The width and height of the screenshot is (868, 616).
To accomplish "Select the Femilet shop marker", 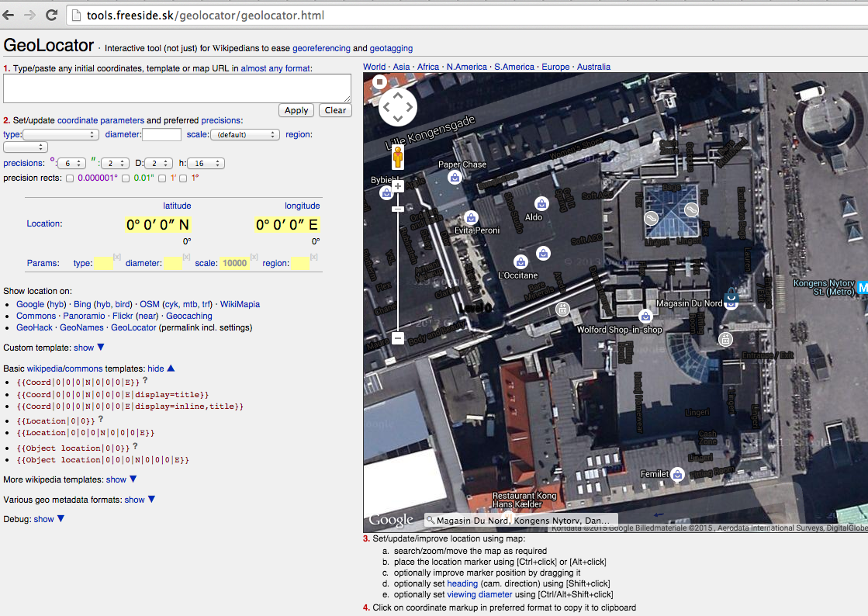I will coord(678,474).
